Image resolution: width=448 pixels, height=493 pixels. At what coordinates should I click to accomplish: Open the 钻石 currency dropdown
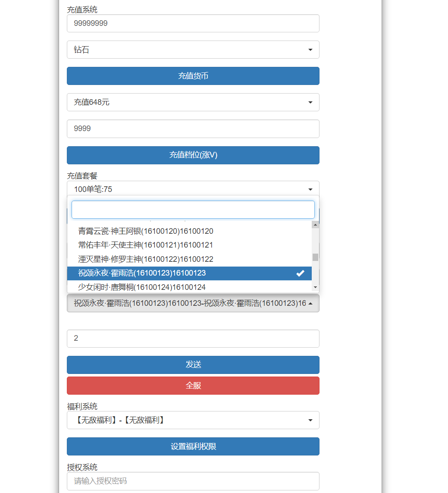tap(193, 50)
